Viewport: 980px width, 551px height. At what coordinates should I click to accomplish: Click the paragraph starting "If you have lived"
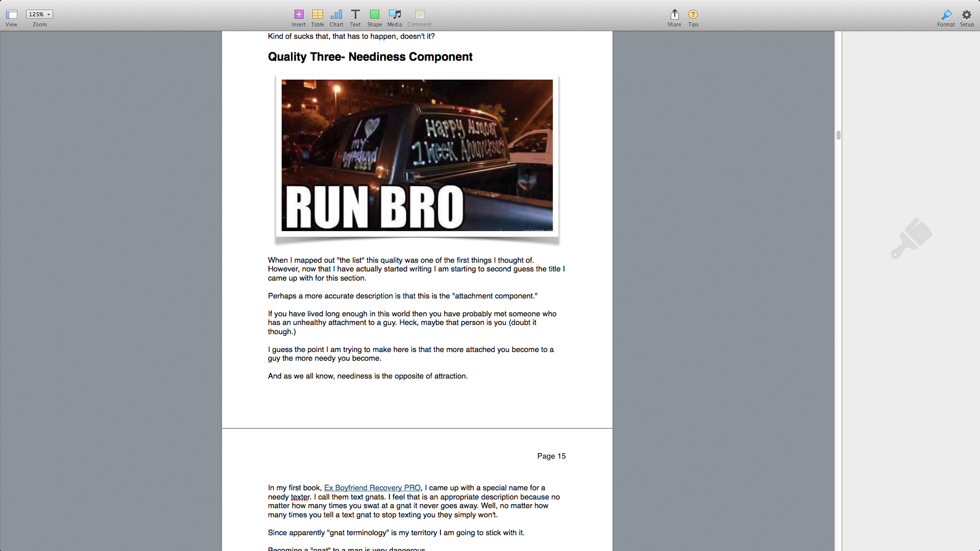tap(412, 322)
